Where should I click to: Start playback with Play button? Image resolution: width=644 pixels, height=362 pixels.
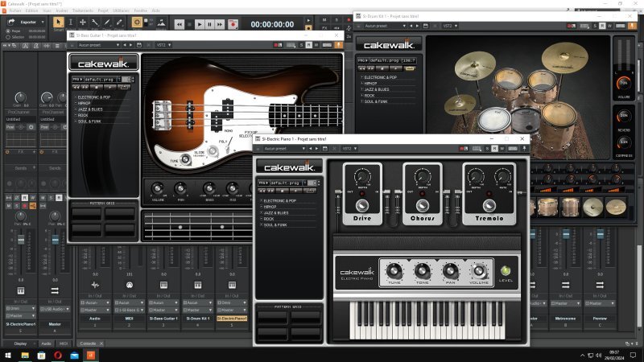(x=200, y=25)
